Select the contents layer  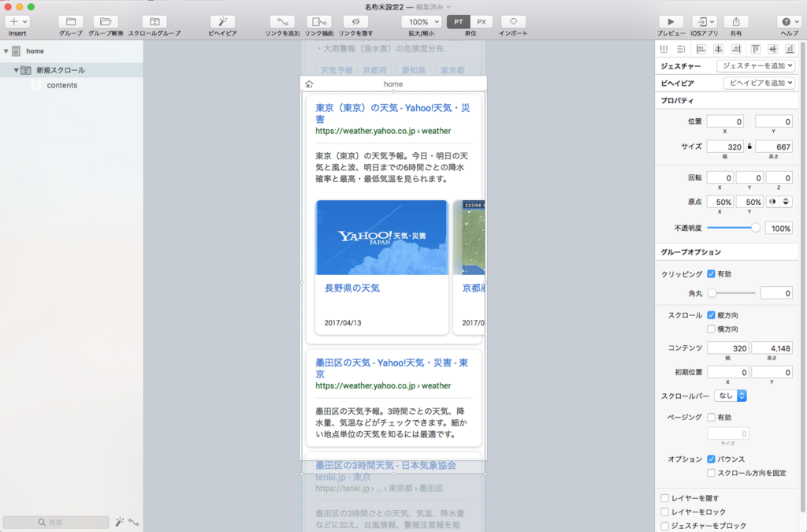[x=61, y=85]
